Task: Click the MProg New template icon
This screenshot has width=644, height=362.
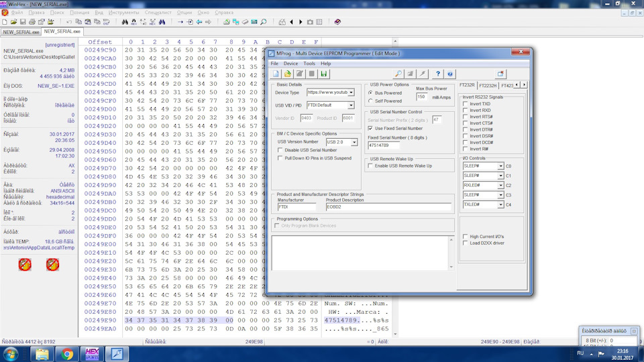Action: pyautogui.click(x=276, y=74)
